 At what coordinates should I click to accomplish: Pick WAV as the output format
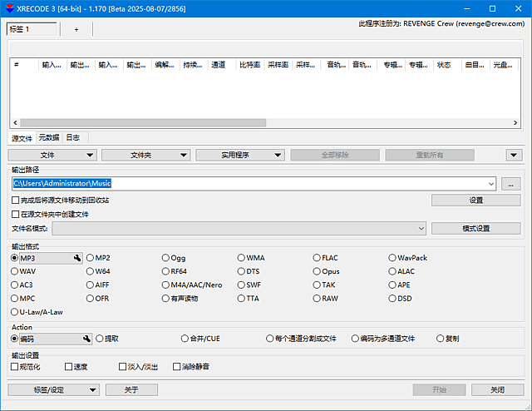23,271
